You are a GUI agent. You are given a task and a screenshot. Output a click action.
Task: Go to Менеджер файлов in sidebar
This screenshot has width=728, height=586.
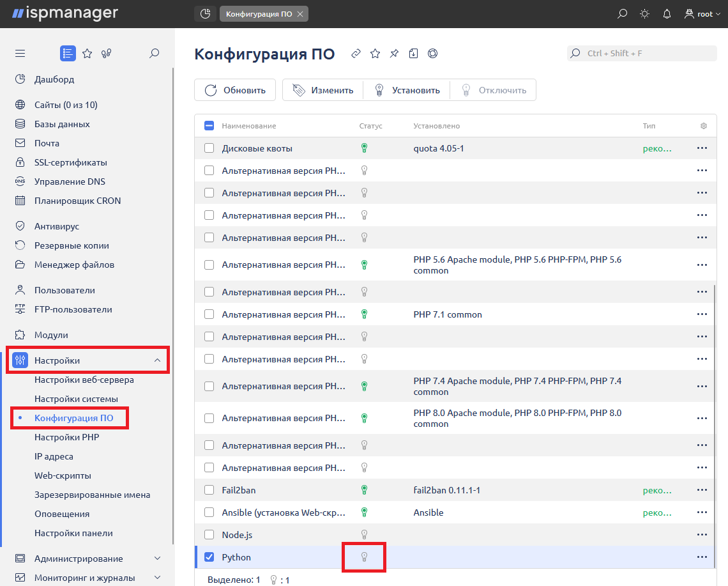(74, 265)
